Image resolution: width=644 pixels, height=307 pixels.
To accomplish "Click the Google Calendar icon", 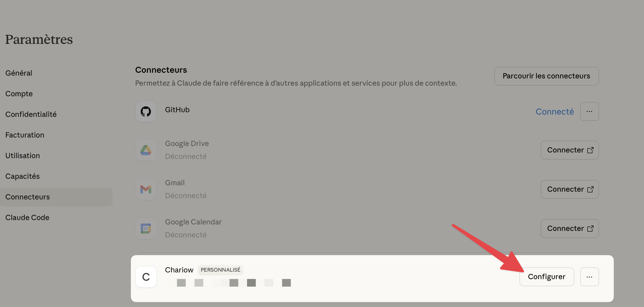I will (x=146, y=229).
